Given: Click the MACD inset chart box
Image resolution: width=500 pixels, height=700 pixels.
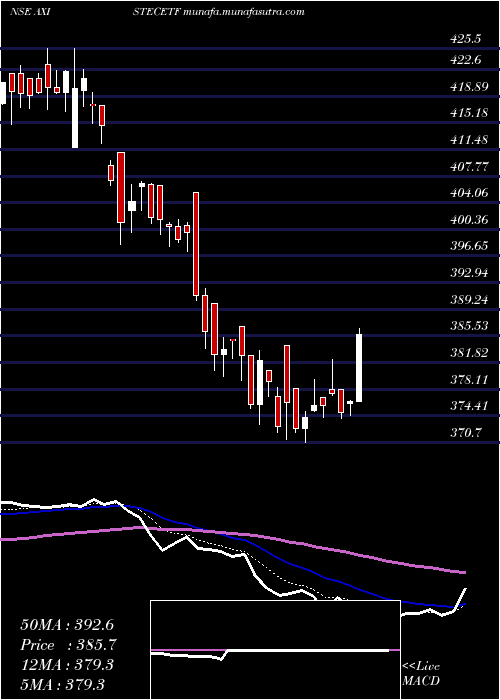Looking at the screenshot, I should [x=275, y=650].
